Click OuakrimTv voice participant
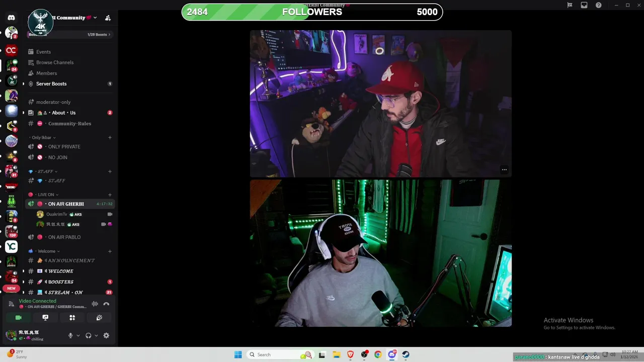This screenshot has height=362, width=644. point(74,214)
